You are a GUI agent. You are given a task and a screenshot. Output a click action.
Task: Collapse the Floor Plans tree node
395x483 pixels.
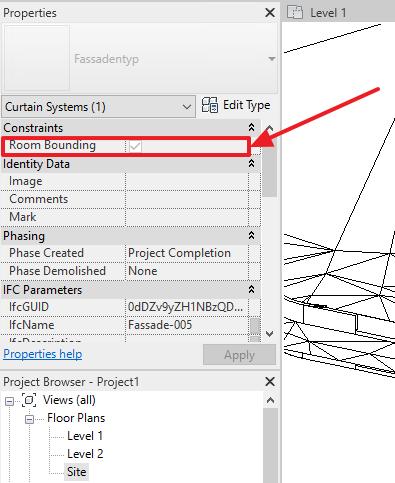29,419
